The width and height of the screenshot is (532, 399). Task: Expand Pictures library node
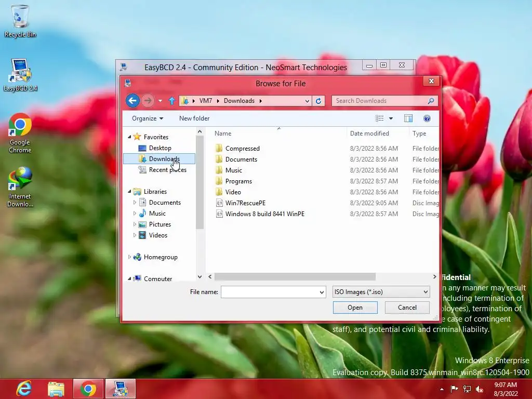point(135,224)
